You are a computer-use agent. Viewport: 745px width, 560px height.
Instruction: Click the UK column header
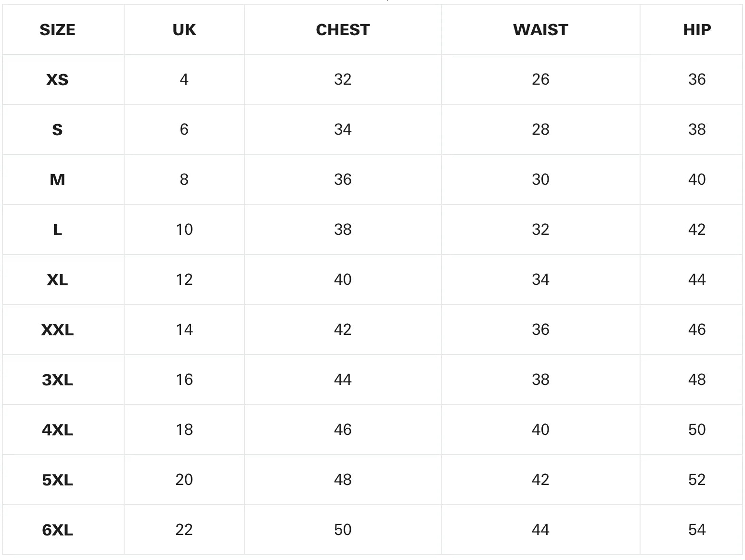click(184, 30)
